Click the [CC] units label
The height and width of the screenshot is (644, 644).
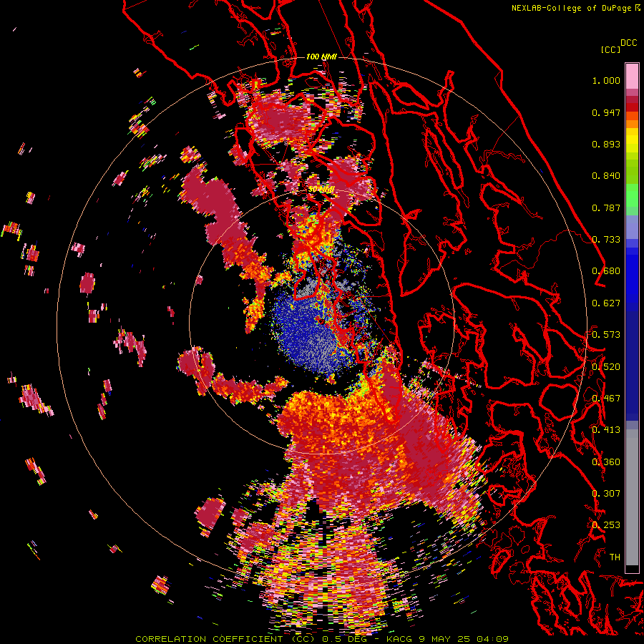[610, 49]
